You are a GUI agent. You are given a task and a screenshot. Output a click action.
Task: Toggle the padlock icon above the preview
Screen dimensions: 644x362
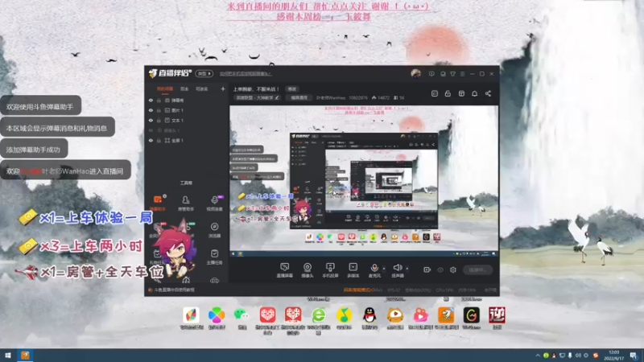(x=448, y=93)
